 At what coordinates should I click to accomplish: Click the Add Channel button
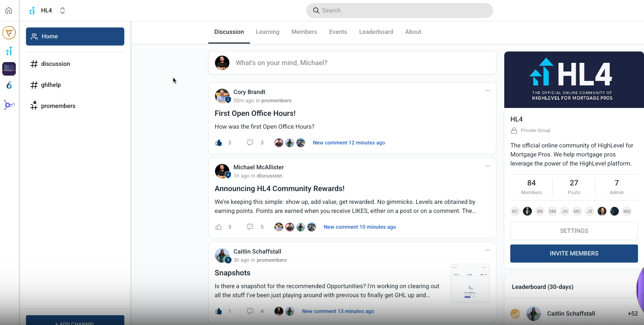coord(75,320)
